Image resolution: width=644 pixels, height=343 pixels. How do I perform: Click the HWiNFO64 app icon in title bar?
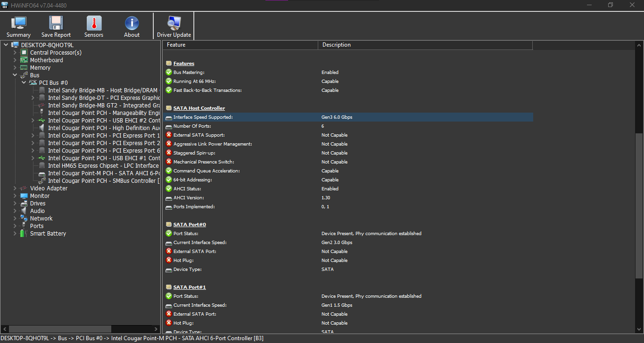click(x=6, y=5)
